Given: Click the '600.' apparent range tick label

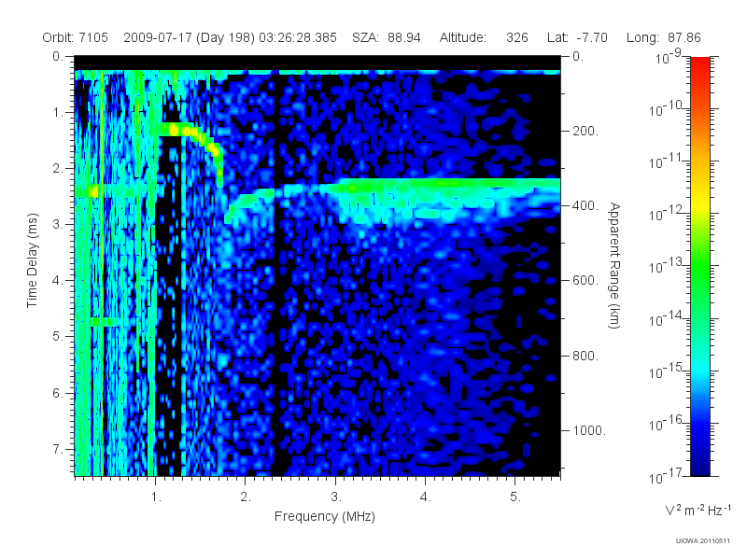Looking at the screenshot, I should (585, 281).
